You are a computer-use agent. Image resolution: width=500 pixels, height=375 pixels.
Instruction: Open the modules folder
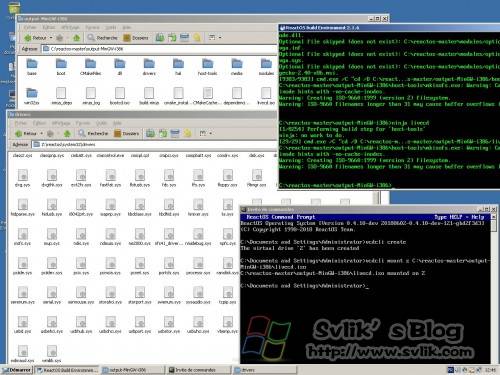[266, 66]
